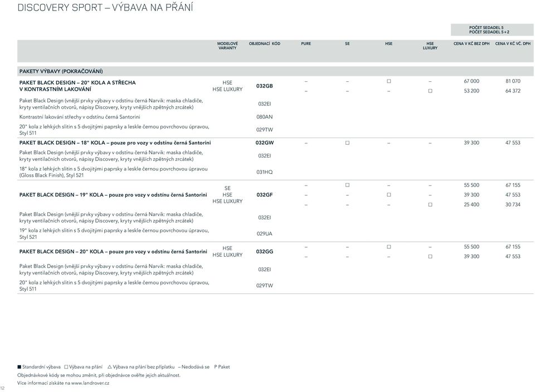Click the PURE column header

[306, 43]
